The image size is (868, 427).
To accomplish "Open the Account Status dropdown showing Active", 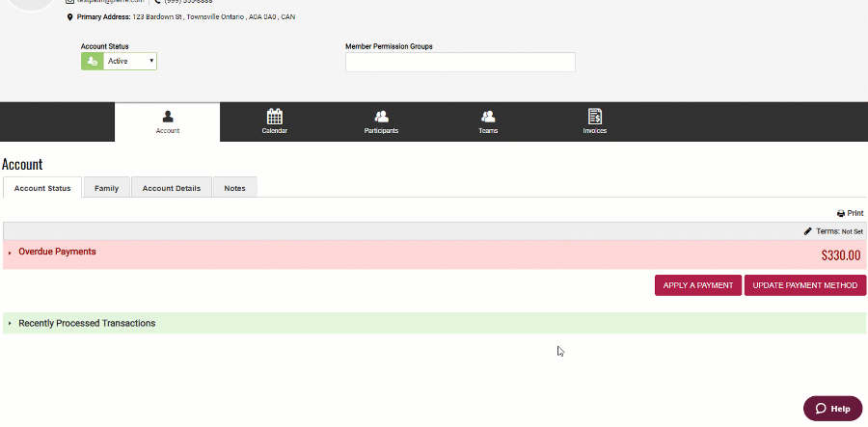I will pos(129,61).
